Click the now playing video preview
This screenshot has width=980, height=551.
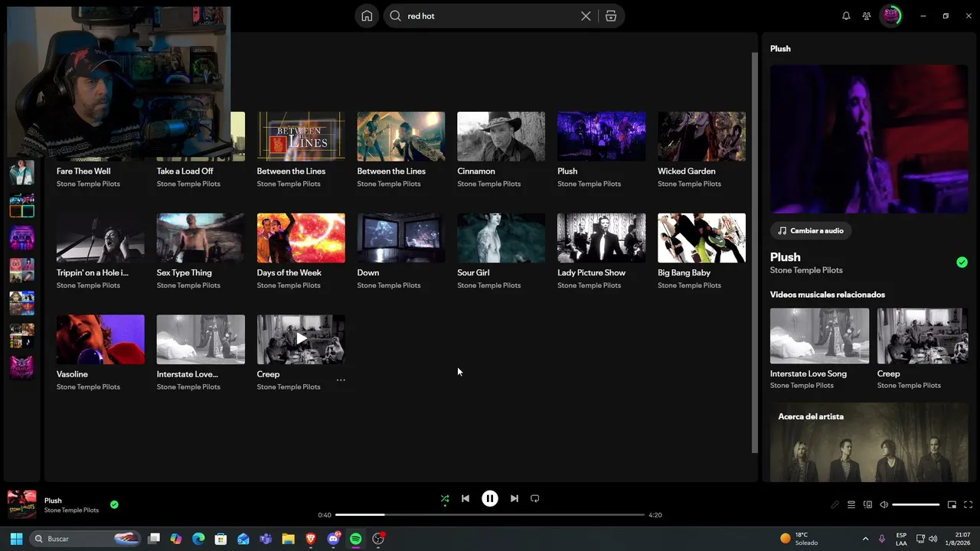coord(869,139)
